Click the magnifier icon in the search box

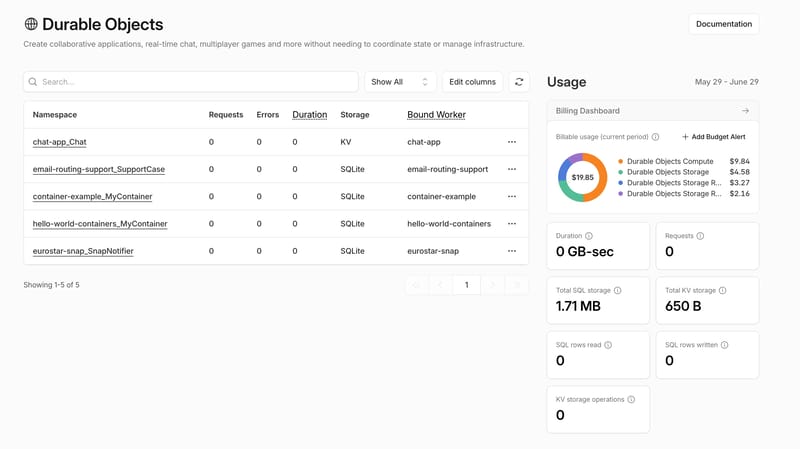[33, 82]
